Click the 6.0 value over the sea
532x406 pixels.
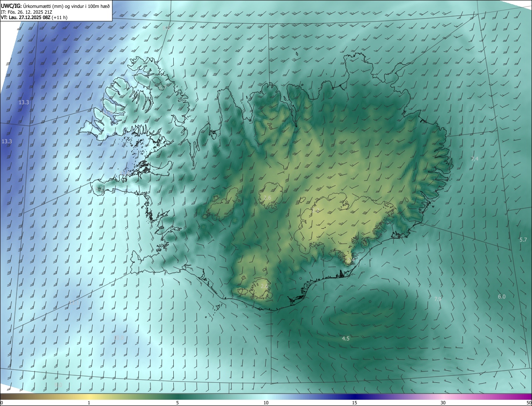pyautogui.click(x=502, y=296)
